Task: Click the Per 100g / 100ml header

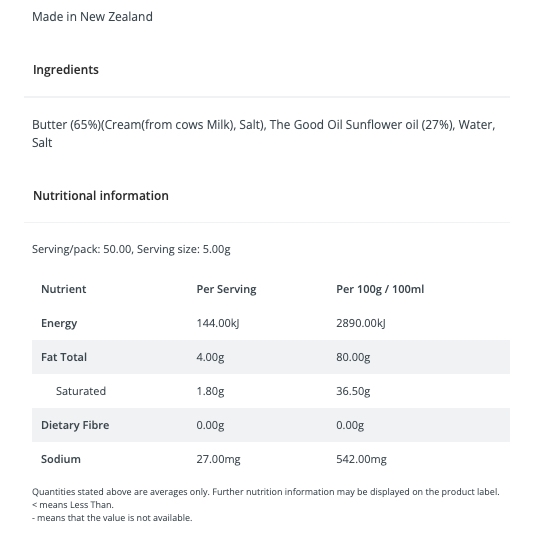Action: [380, 289]
